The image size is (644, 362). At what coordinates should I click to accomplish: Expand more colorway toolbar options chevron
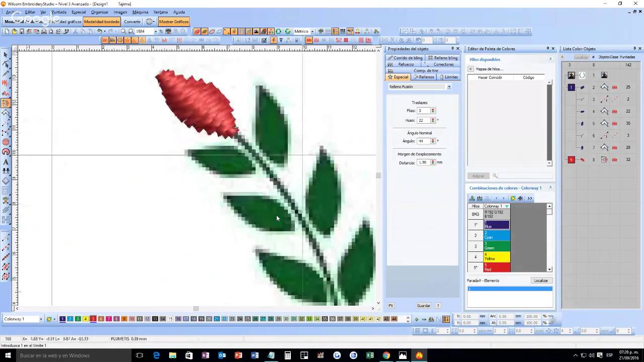tap(530, 198)
